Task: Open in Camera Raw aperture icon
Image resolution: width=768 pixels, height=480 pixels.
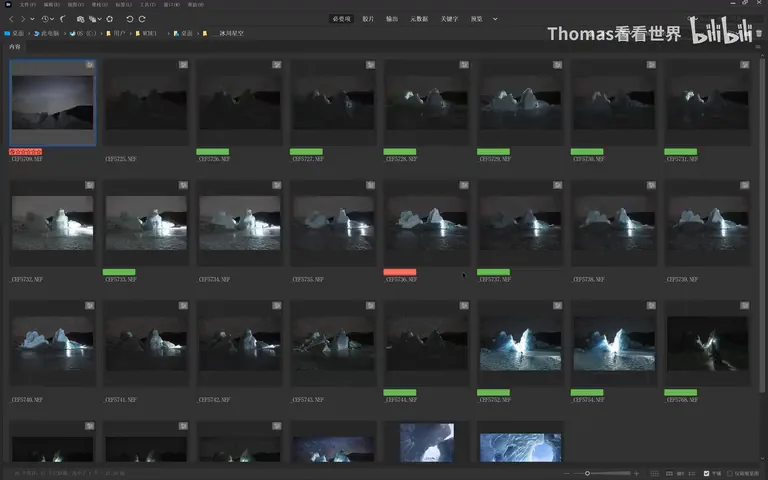Action: point(110,19)
